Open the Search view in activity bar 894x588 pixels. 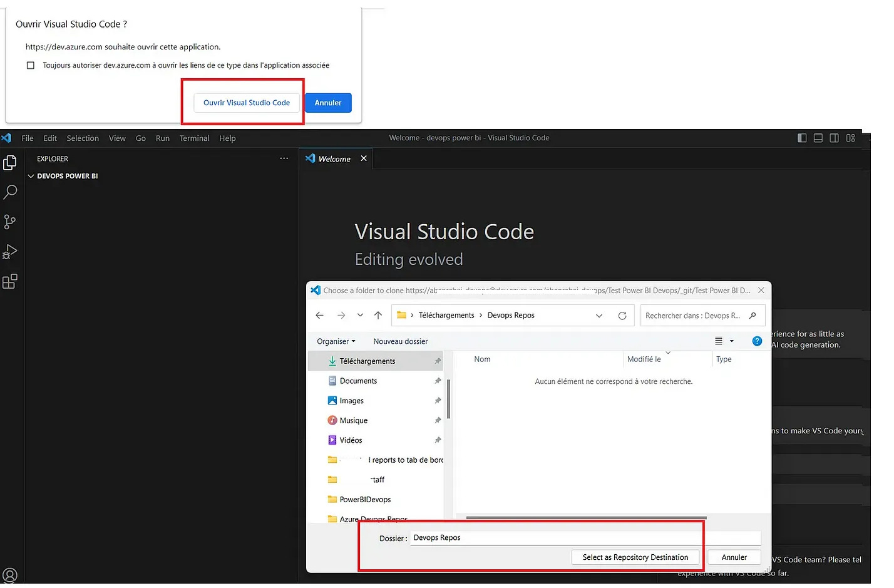[x=10, y=192]
